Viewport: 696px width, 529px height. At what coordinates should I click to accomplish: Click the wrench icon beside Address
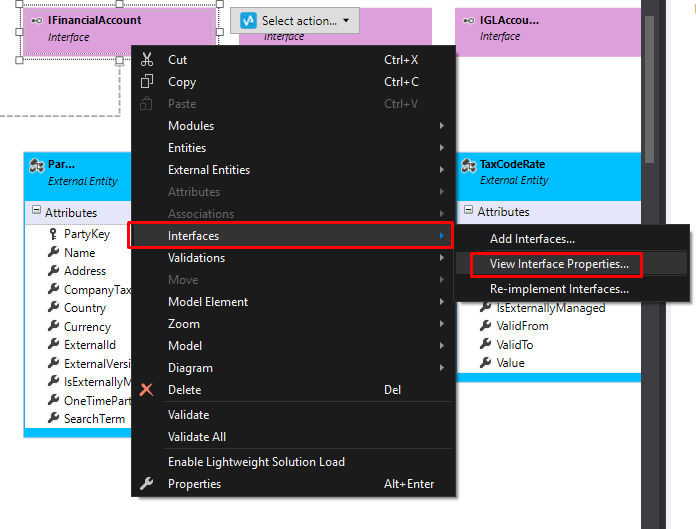point(53,271)
